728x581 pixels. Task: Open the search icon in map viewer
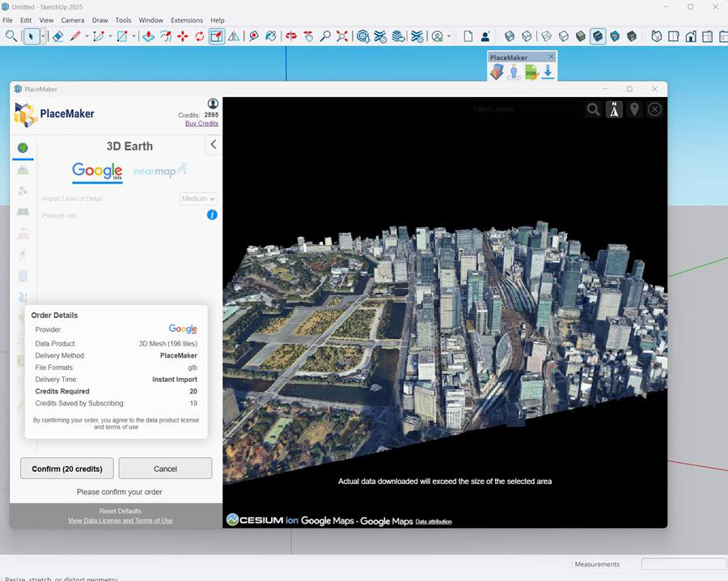coord(594,109)
